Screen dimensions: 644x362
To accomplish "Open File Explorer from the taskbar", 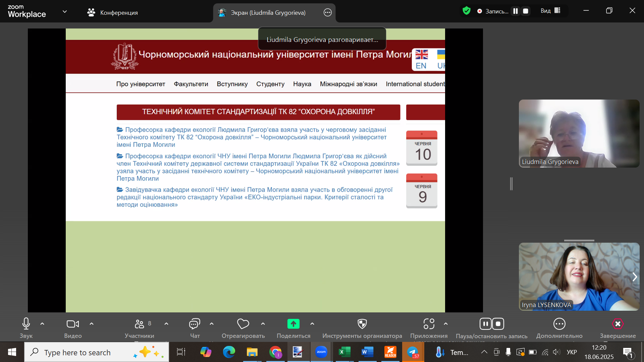I will point(252,352).
